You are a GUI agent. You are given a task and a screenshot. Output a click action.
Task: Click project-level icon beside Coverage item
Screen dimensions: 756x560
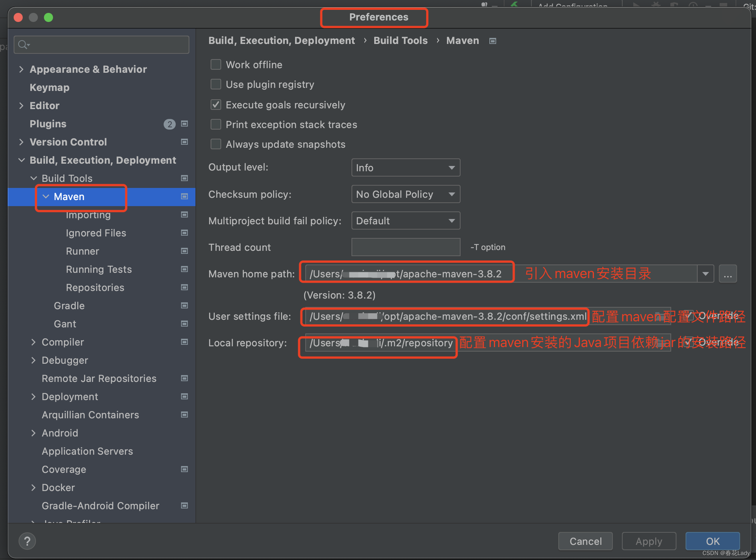pos(184,469)
